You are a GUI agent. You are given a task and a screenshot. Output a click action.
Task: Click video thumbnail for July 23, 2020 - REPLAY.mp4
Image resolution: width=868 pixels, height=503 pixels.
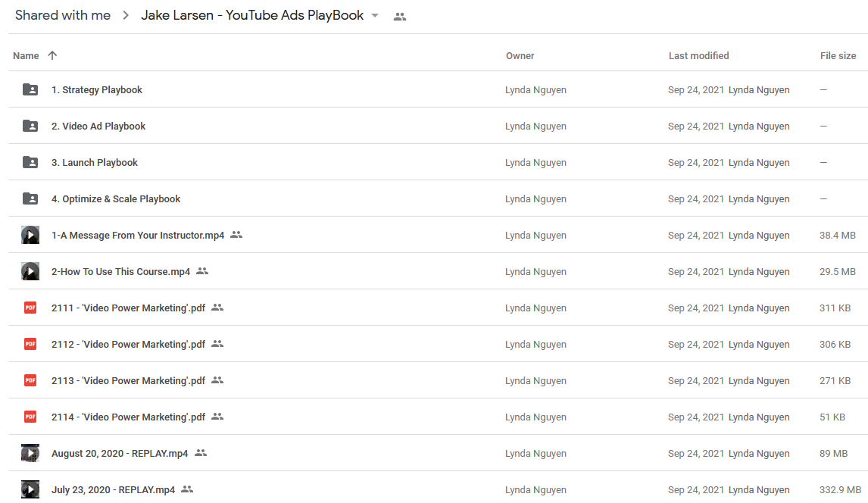pyautogui.click(x=30, y=489)
